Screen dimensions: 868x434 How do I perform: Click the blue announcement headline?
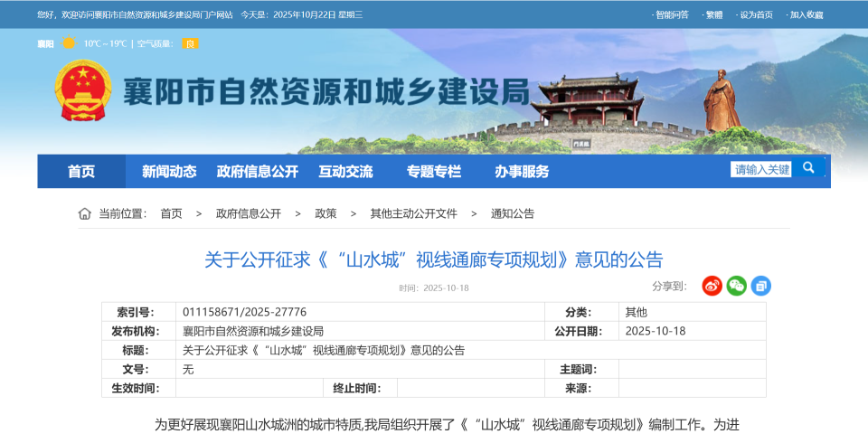433,259
